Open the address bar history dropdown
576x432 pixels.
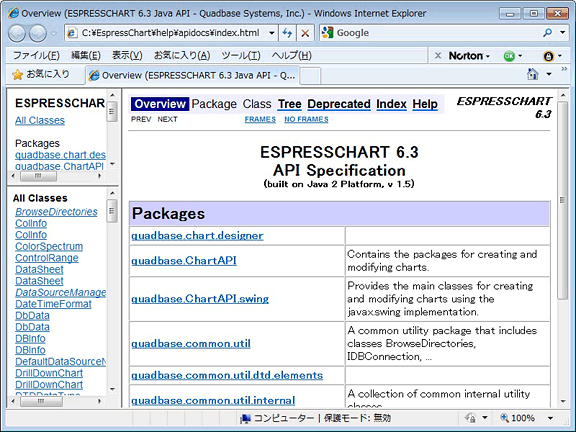coord(271,33)
